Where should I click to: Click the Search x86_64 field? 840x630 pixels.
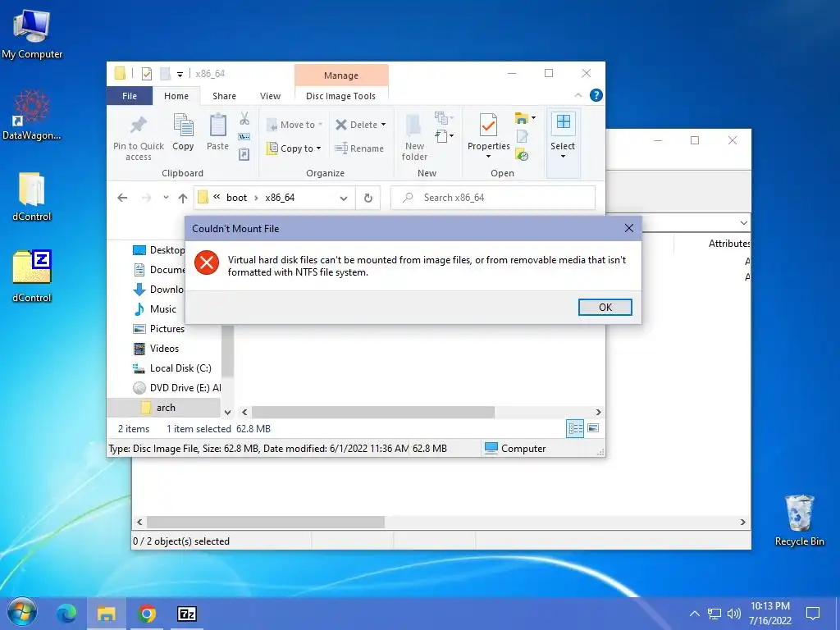pos(493,198)
